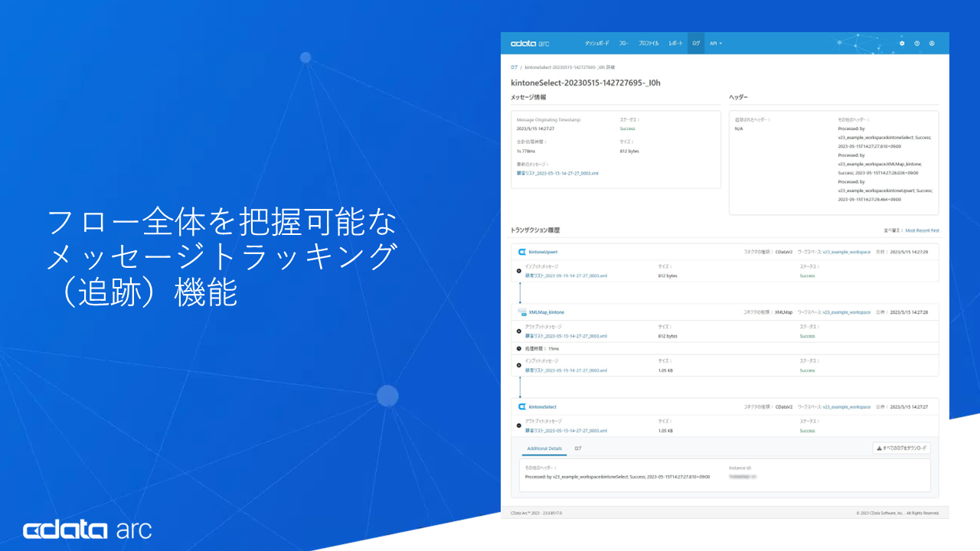Open the kintoneUpsert connector link
Screen dimensions: 980x551
coord(543,252)
